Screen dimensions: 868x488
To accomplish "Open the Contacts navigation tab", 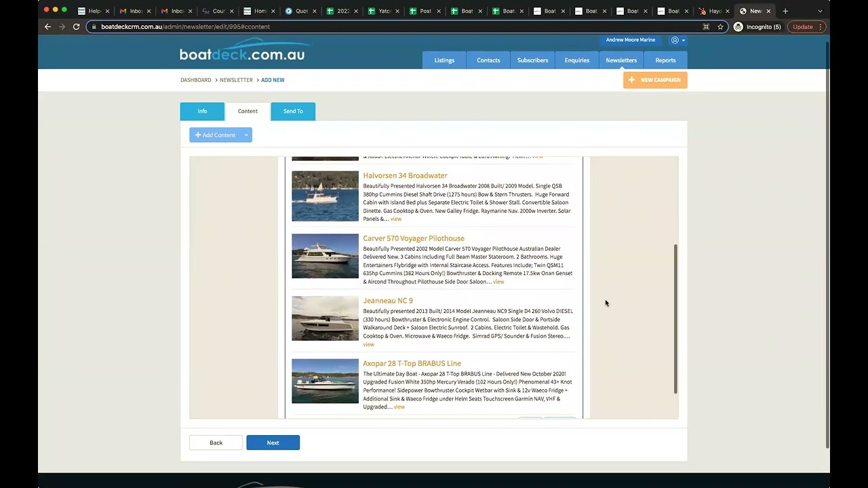I will coord(488,60).
